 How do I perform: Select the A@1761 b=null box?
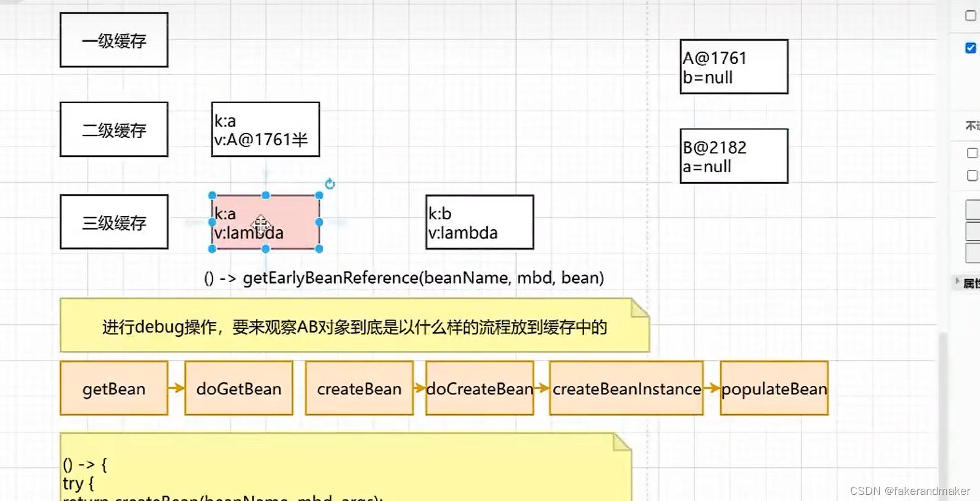point(734,66)
